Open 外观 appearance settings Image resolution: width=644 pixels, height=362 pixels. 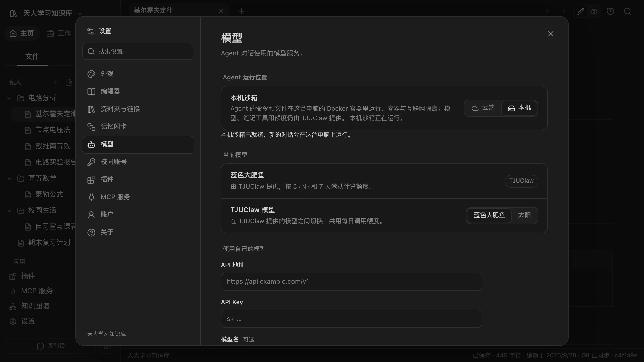[x=138, y=74]
